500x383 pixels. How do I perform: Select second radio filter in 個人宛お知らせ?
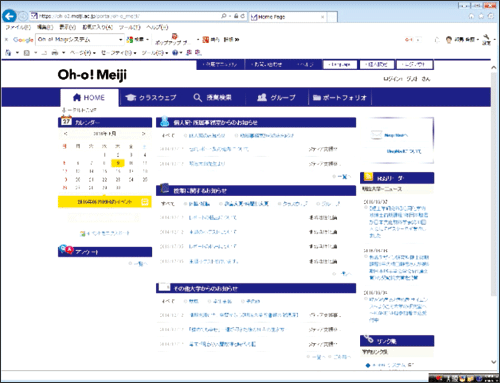[236, 136]
